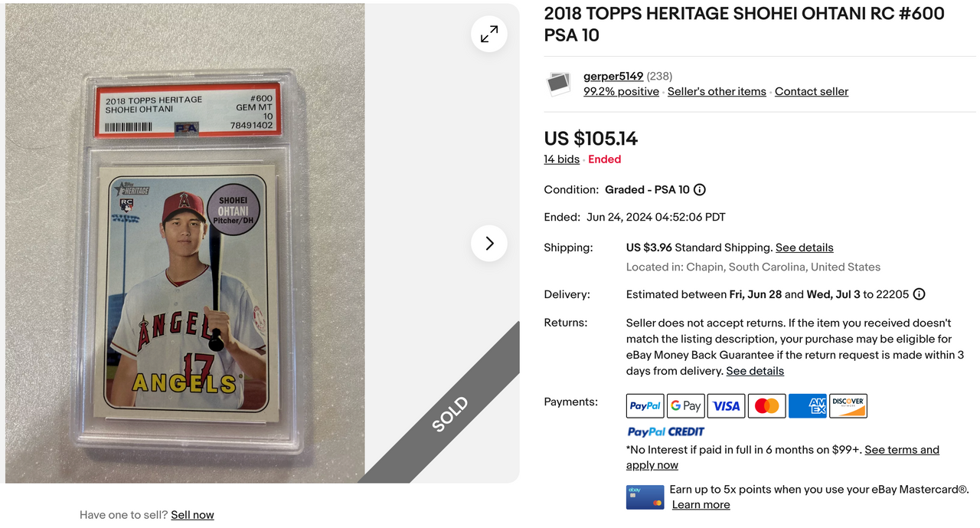980x528 pixels.
Task: View the 14 bids history
Action: (x=562, y=159)
